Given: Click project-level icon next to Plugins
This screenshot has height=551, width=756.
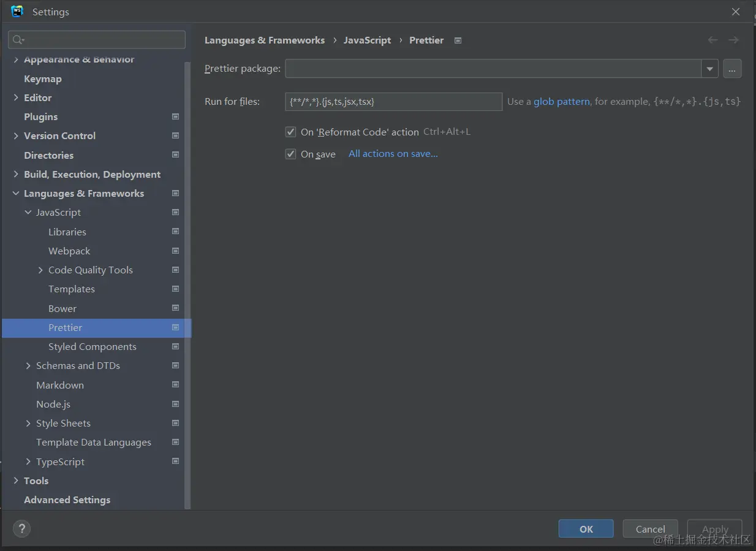Looking at the screenshot, I should 176,116.
